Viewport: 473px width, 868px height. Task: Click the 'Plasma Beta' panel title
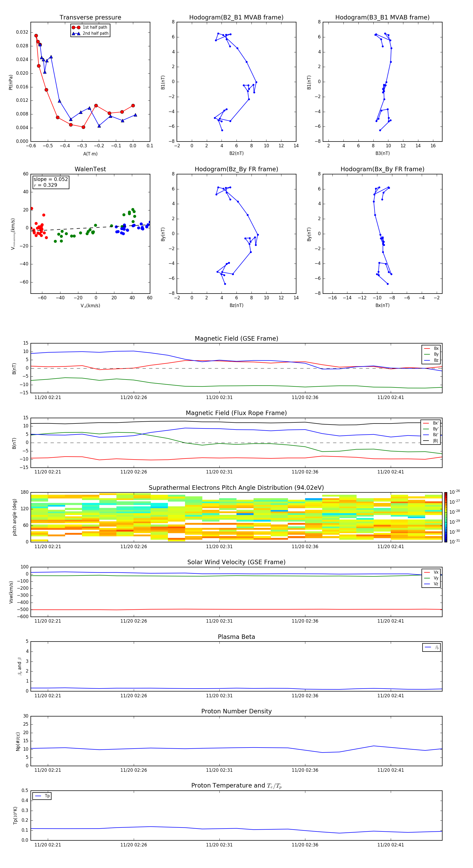tap(236, 637)
